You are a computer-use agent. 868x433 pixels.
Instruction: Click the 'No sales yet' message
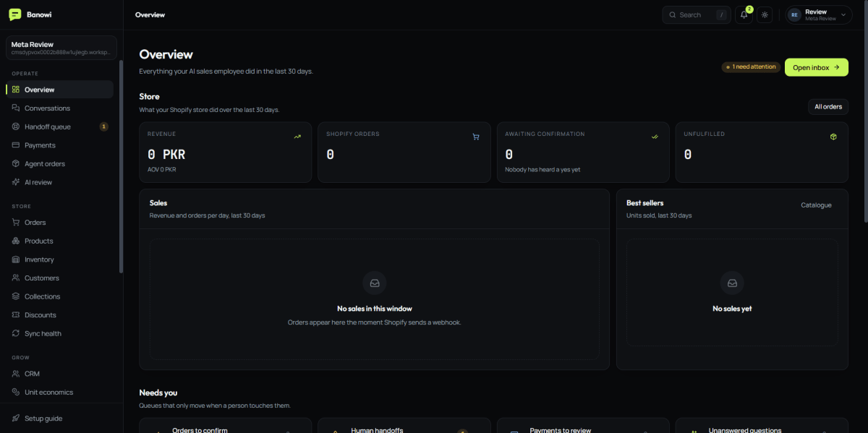732,309
